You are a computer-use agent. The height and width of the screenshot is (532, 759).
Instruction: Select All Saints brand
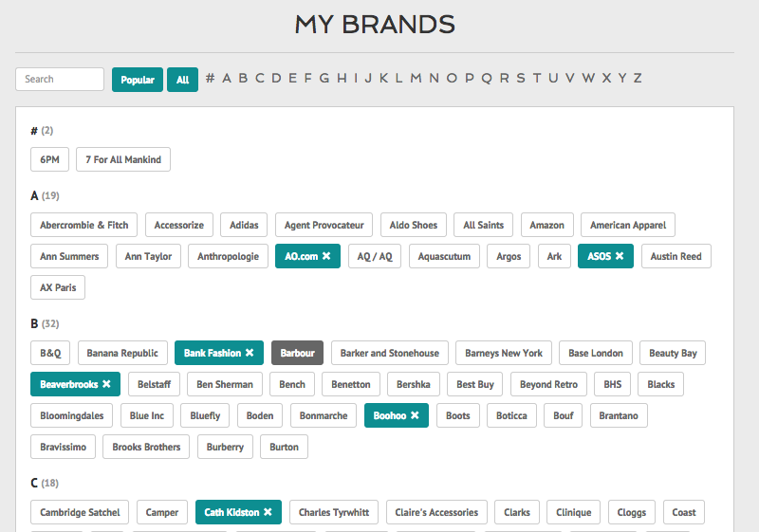click(483, 225)
